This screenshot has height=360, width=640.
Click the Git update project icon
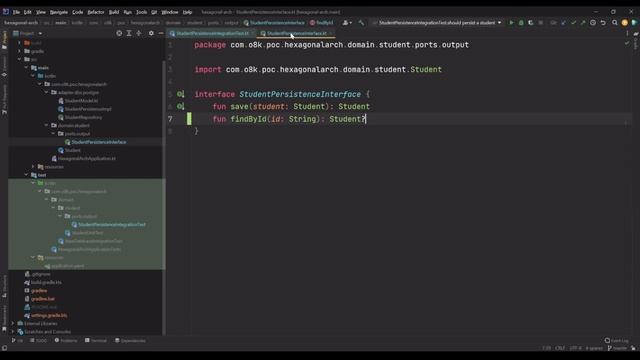(564, 23)
